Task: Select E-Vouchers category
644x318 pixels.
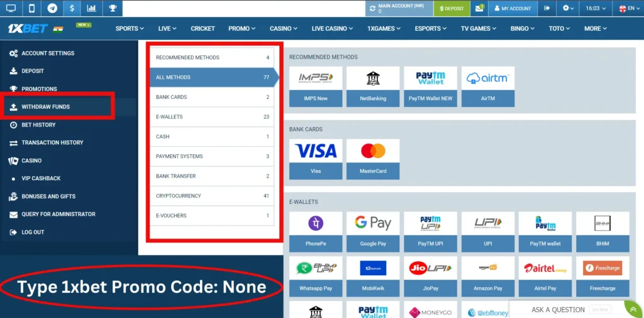Action: click(212, 215)
